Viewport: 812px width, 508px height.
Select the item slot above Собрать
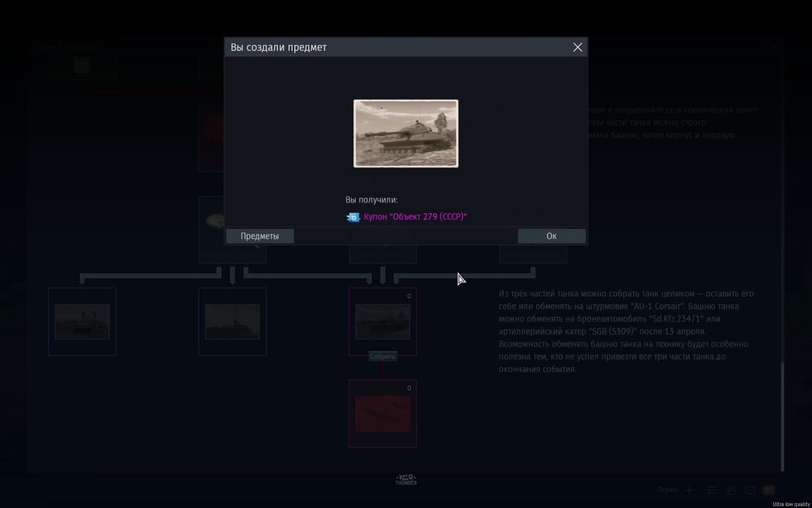pyautogui.click(x=383, y=321)
